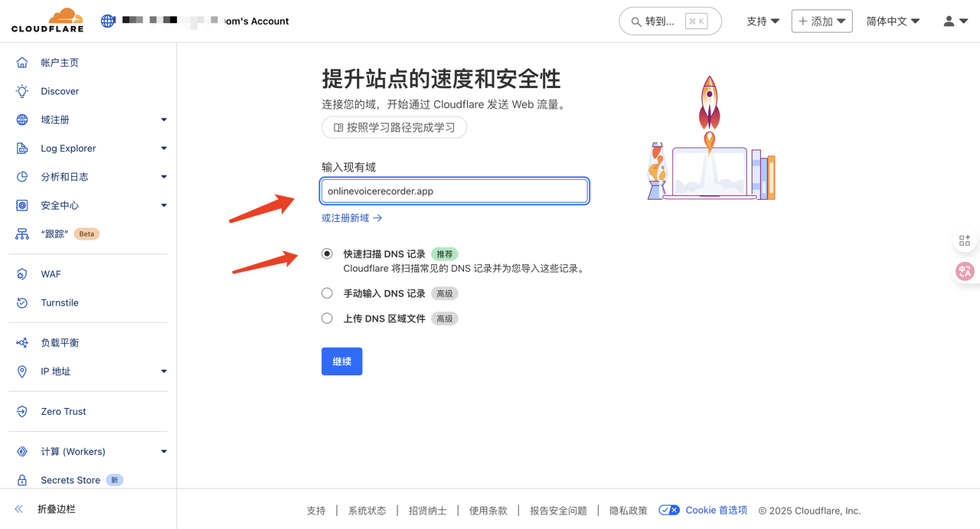Select the 上传 DNS 区域文件 radio option
Image resolution: width=980 pixels, height=529 pixels.
327,318
